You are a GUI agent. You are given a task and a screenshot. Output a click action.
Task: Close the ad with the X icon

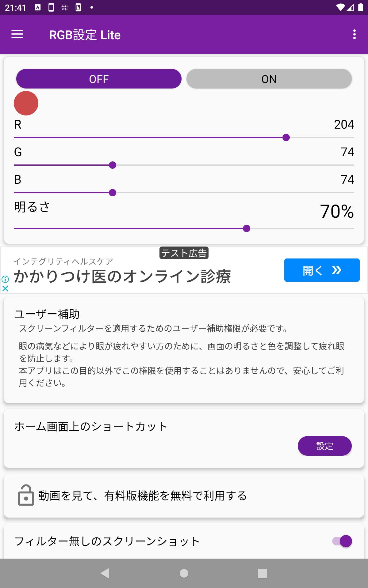pos(5,288)
